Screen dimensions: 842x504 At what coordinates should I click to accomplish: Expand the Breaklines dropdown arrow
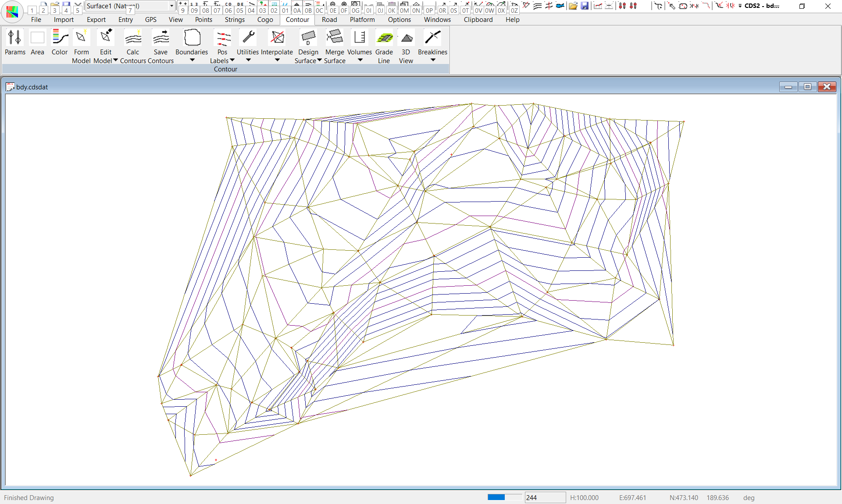pos(433,60)
